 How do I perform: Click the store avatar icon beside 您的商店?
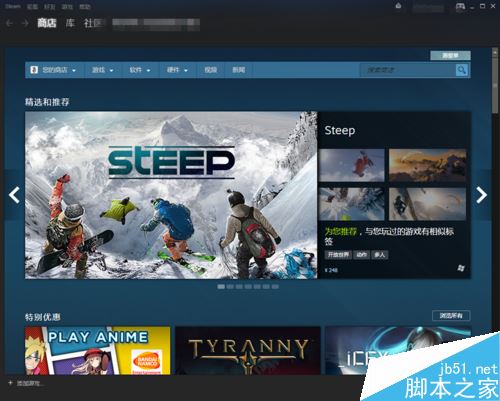coord(34,70)
